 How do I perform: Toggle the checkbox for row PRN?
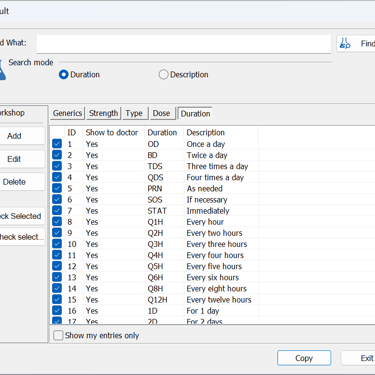(x=57, y=188)
